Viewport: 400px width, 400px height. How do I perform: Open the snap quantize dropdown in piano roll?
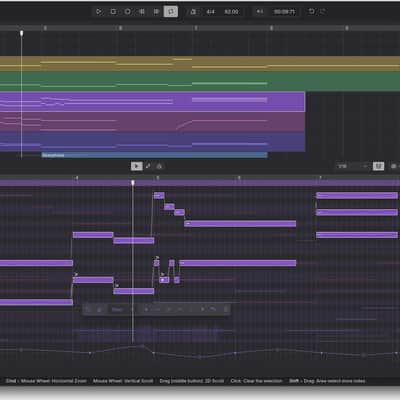[352, 166]
